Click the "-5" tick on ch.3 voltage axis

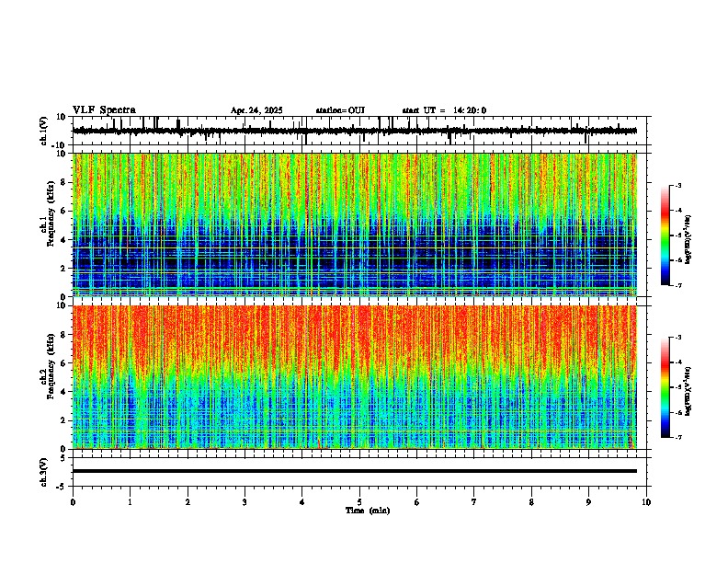point(62,487)
